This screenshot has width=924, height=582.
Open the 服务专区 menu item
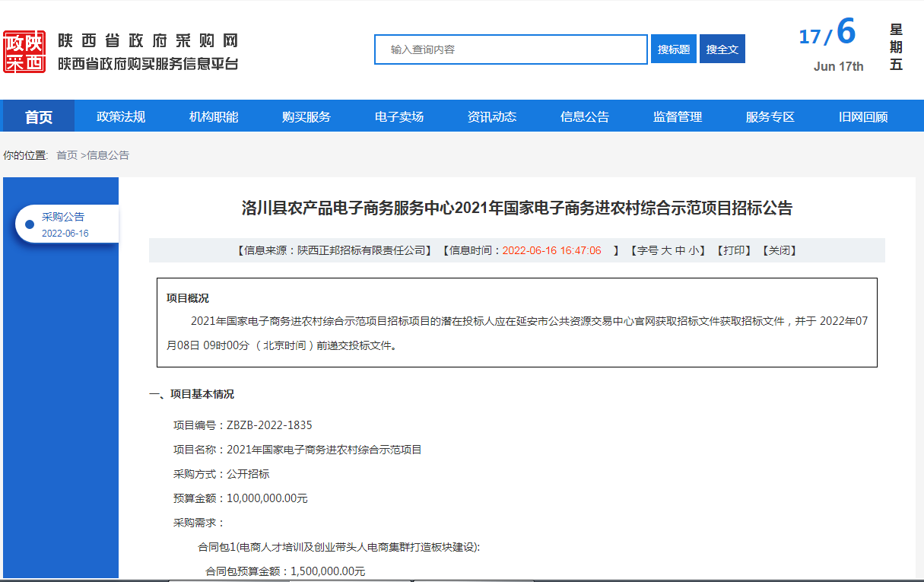[x=770, y=116]
